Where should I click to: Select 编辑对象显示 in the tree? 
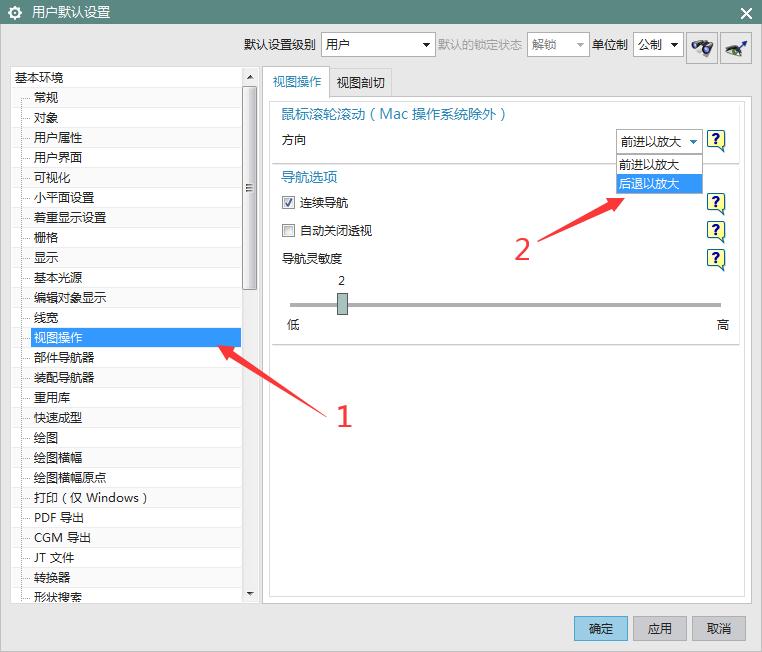click(x=70, y=297)
